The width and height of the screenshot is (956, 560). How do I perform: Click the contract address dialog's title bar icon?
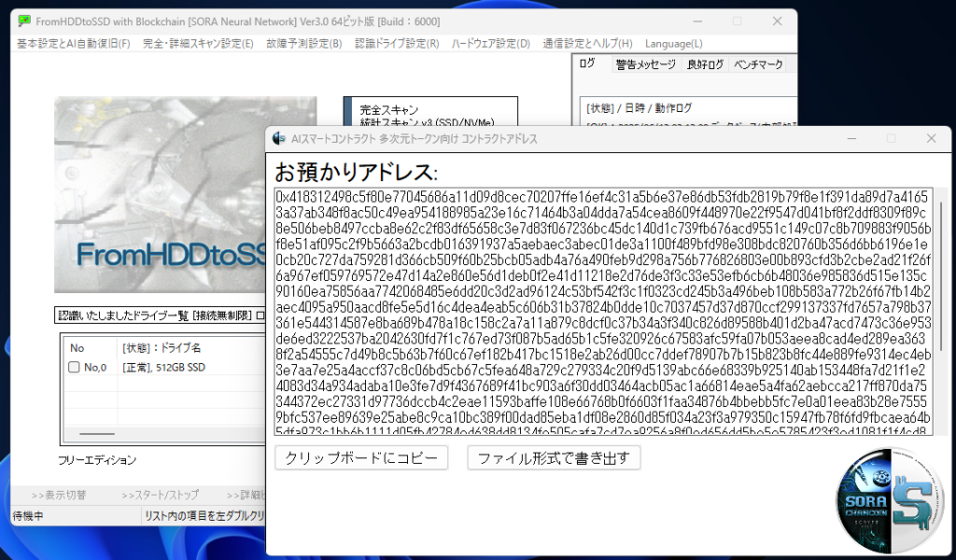point(278,139)
